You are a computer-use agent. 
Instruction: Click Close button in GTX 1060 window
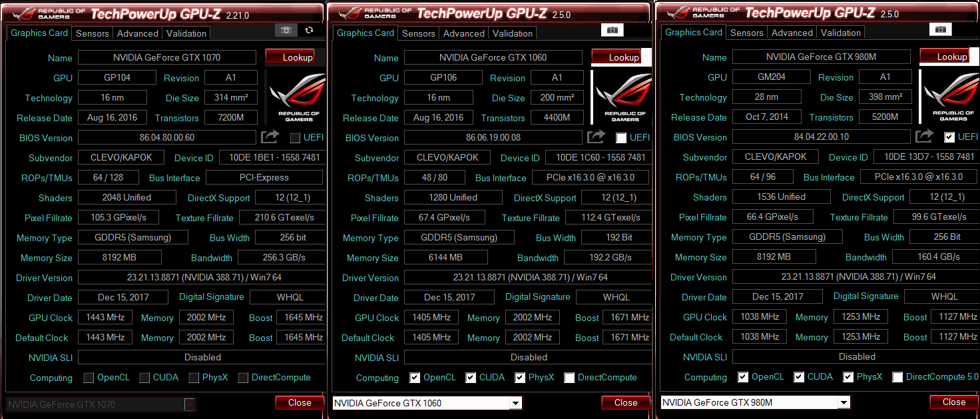point(626,402)
